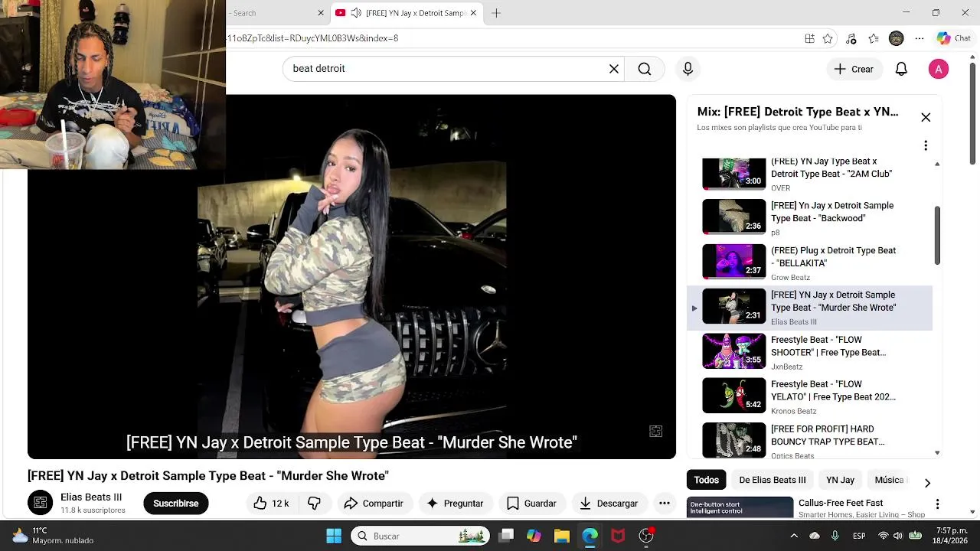980x551 pixels.
Task: Open the browser profile picture
Action: [897, 38]
